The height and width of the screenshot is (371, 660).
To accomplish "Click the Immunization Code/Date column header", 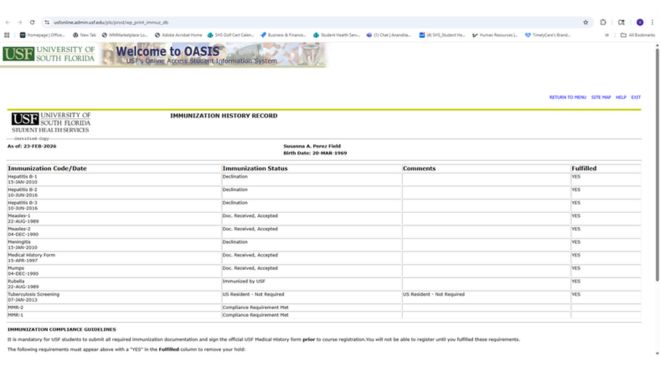I will point(47,168).
